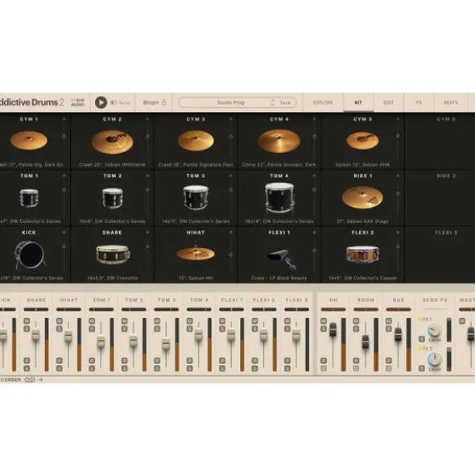Image resolution: width=475 pixels, height=476 pixels.
Task: Click the recorder export arrow icon
Action: click(x=40, y=380)
